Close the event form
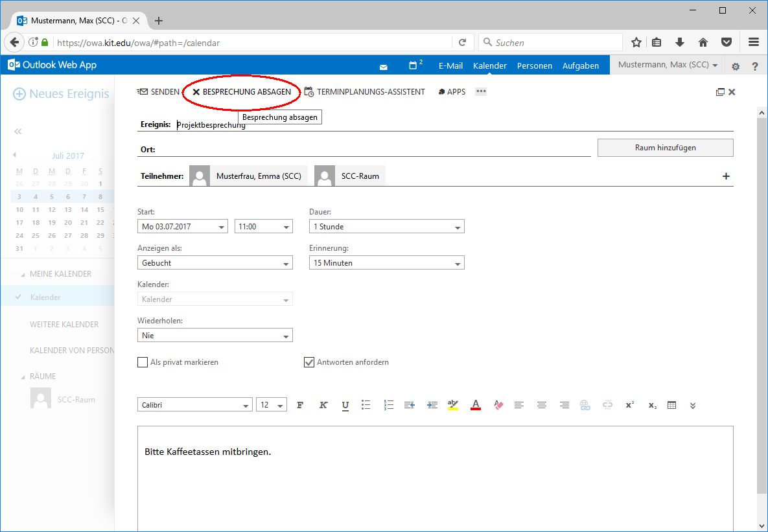768x532 pixels. point(732,92)
